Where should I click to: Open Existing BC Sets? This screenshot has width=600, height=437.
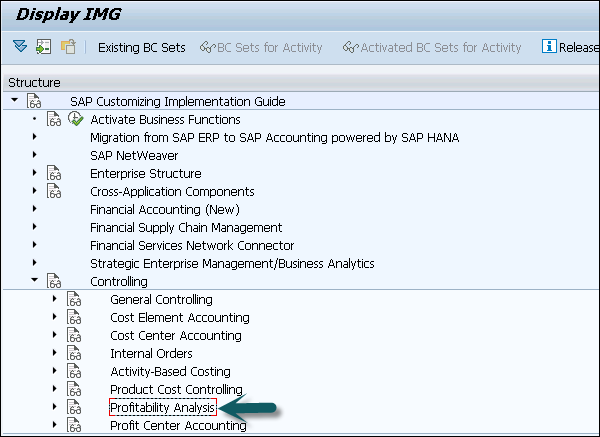coord(141,47)
